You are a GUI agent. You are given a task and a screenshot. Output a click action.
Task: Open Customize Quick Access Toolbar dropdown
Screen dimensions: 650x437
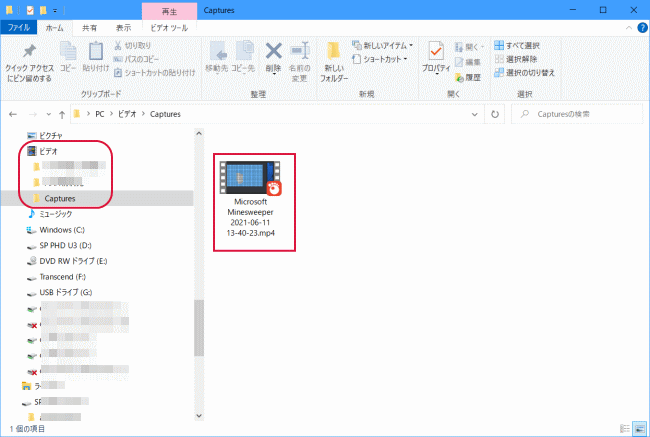(x=55, y=11)
